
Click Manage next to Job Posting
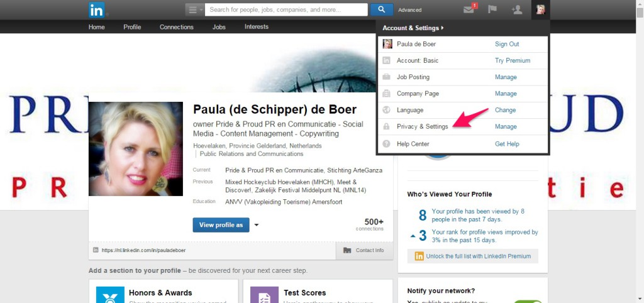coord(506,77)
